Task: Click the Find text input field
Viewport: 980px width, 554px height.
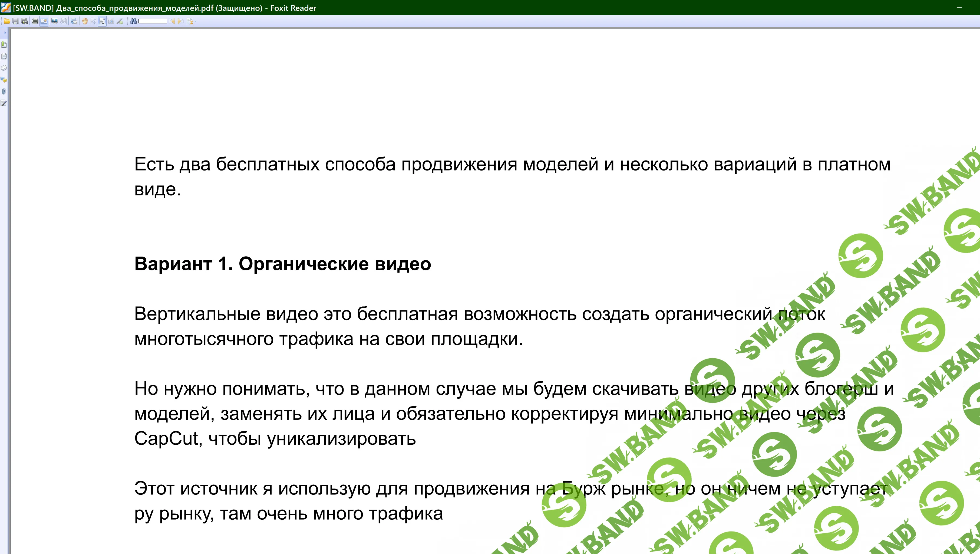Action: pyautogui.click(x=153, y=21)
